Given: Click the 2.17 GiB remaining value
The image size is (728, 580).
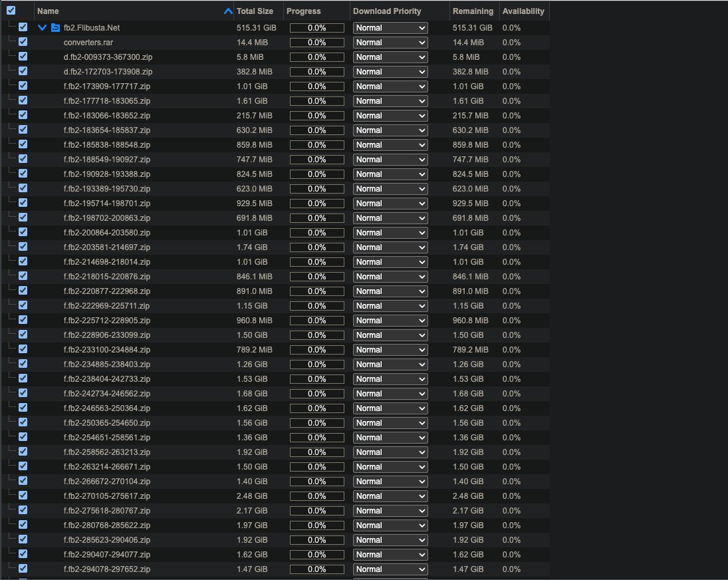Looking at the screenshot, I should coord(468,510).
